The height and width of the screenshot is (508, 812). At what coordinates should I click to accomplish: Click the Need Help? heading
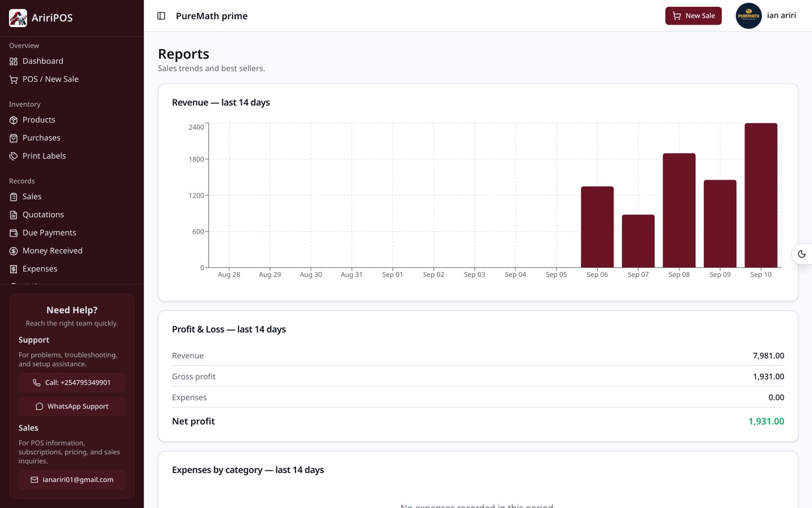coord(72,310)
